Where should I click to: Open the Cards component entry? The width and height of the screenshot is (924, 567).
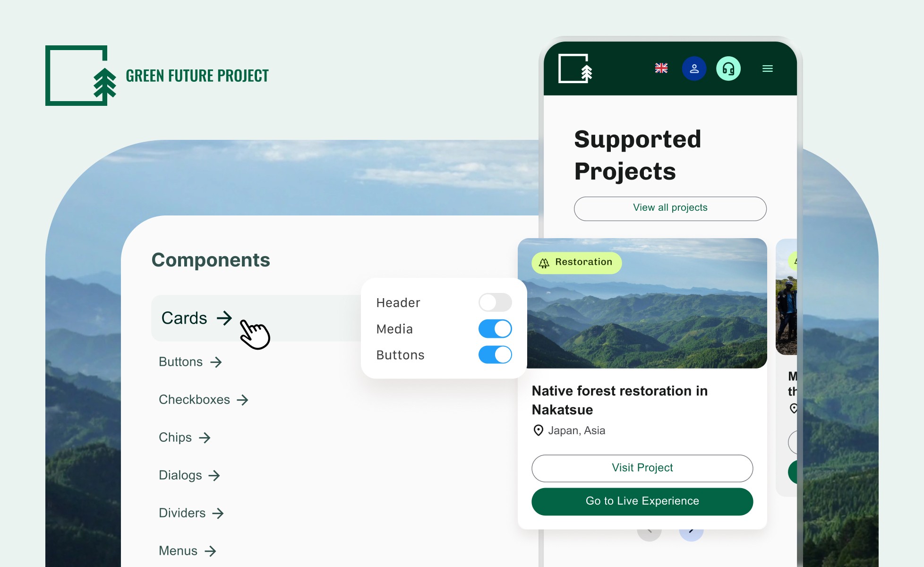click(x=256, y=318)
